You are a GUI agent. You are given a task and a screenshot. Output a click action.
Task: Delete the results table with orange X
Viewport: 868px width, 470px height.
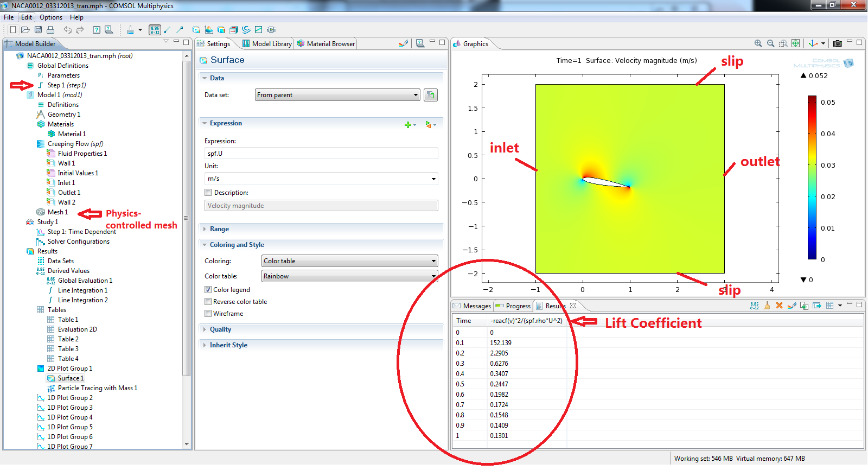[779, 306]
